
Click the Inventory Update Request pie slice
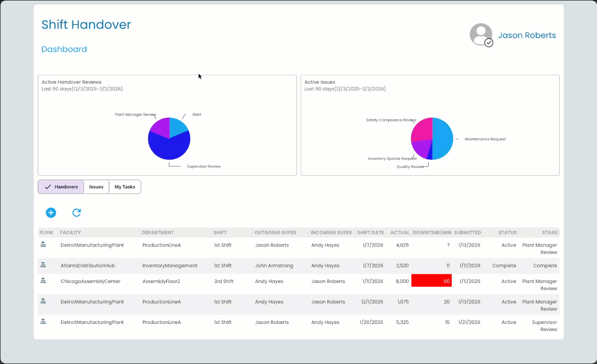pyautogui.click(x=421, y=147)
